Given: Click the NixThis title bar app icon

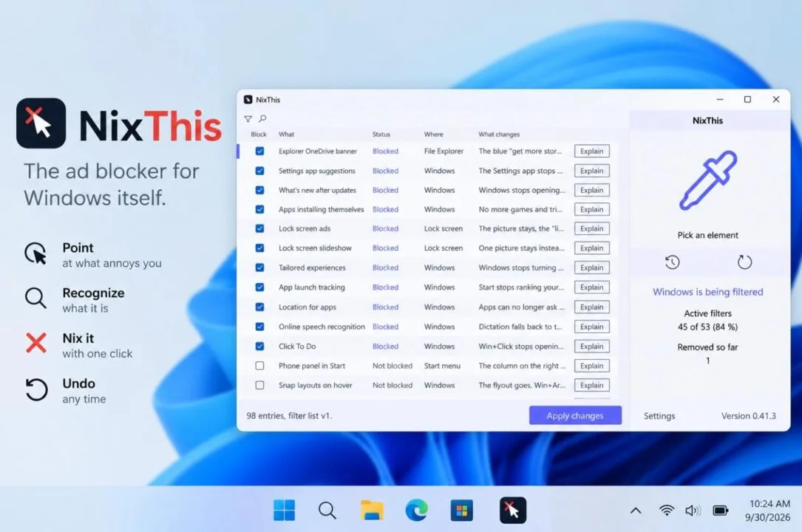Looking at the screenshot, I should (248, 100).
